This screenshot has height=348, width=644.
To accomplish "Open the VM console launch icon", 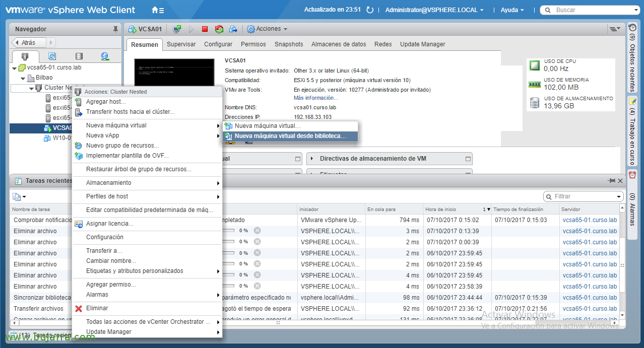I will click(x=177, y=29).
